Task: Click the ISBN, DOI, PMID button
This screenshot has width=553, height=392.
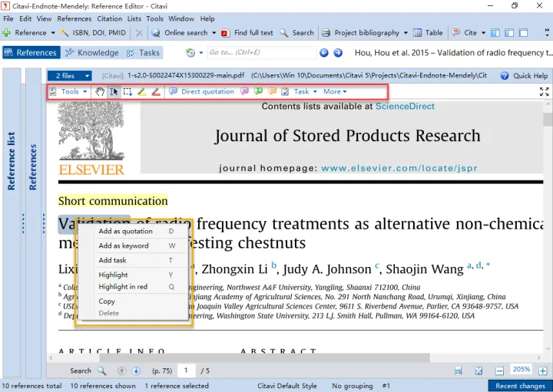Action: tap(94, 33)
